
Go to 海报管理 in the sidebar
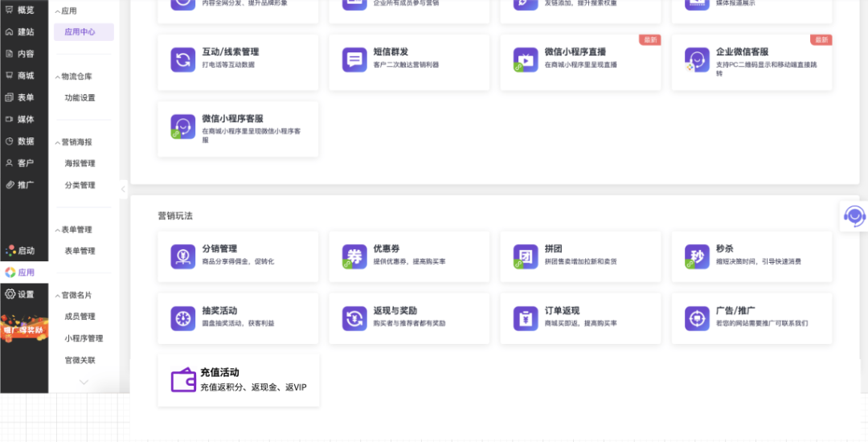(80, 163)
